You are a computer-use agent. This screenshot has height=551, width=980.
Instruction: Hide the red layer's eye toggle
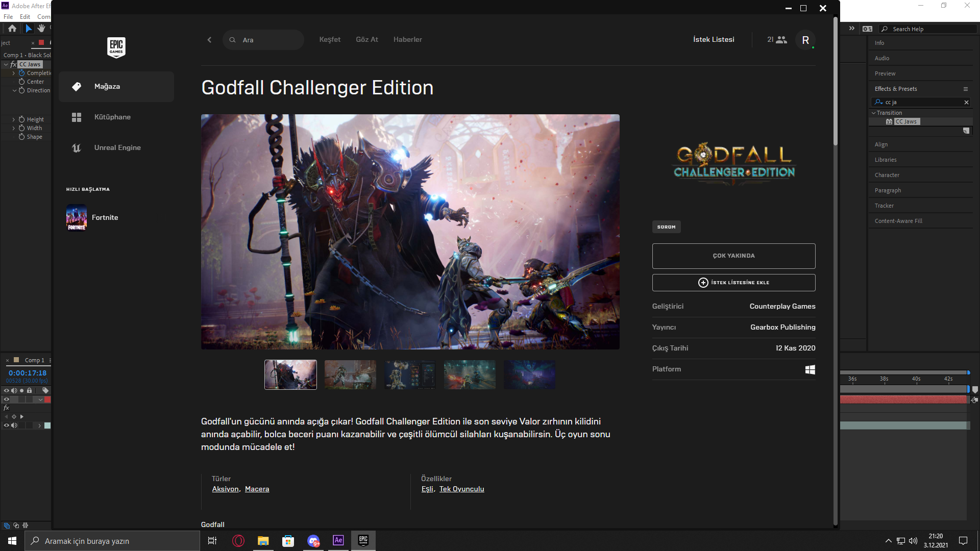(7, 399)
